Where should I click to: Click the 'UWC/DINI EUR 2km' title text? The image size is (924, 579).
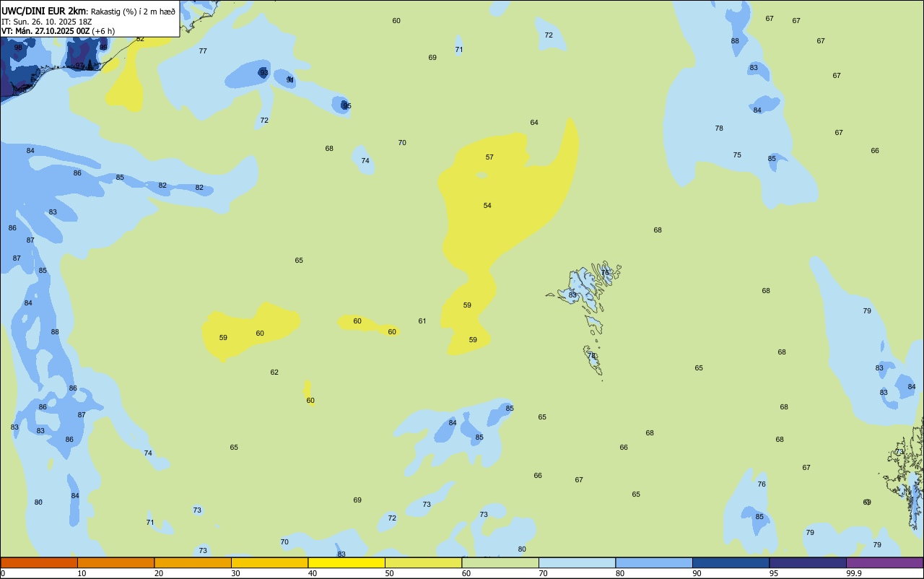[x=44, y=11]
